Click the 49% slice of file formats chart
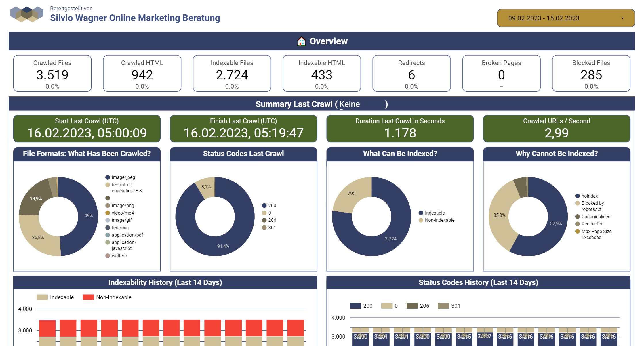 click(x=88, y=216)
